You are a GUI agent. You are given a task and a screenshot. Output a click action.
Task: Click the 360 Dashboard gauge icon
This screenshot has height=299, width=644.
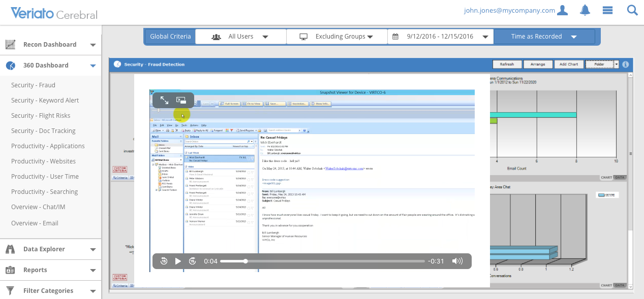click(10, 65)
